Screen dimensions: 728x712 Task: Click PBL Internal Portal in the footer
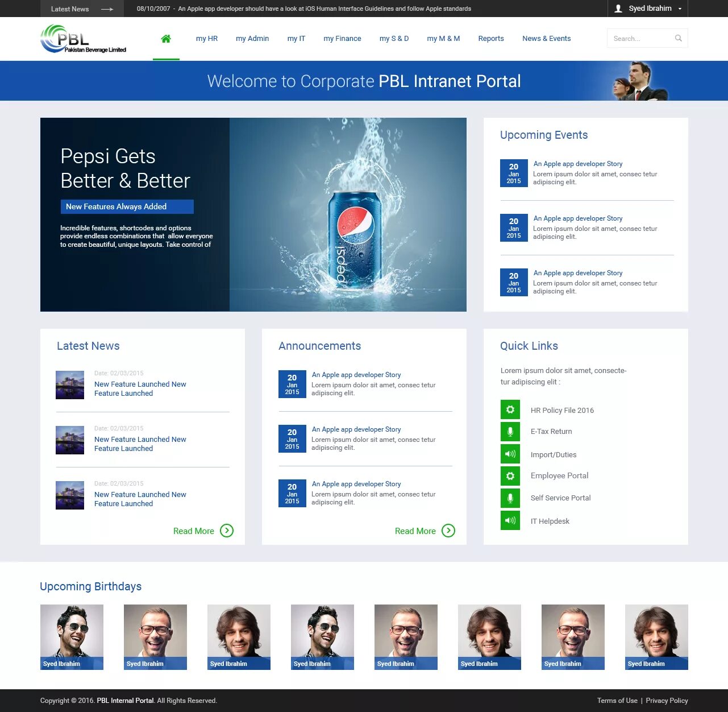[x=125, y=701]
